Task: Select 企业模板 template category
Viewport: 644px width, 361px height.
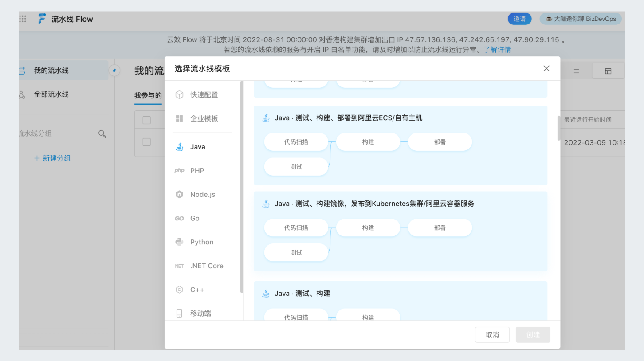Action: [x=204, y=118]
